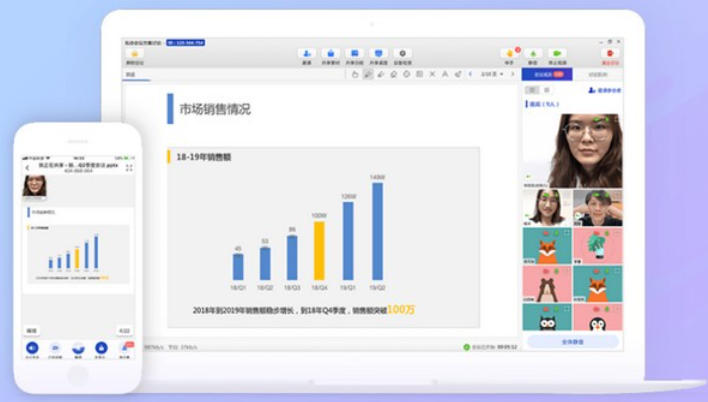
Task: Switch to grid view layout toggle
Action: [545, 90]
